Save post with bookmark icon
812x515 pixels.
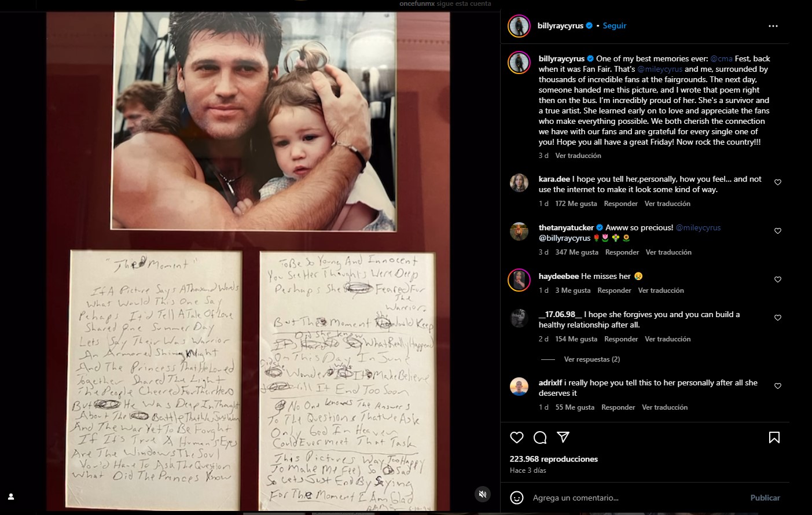[774, 437]
